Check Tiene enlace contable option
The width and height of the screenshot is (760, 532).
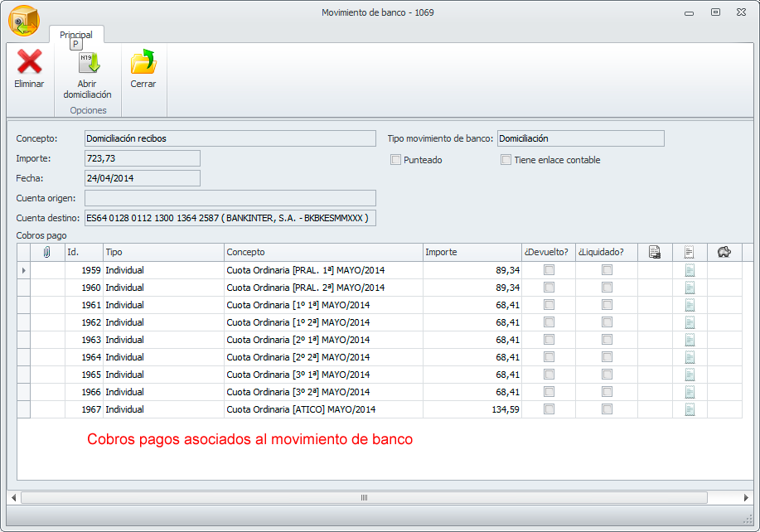[x=506, y=160]
